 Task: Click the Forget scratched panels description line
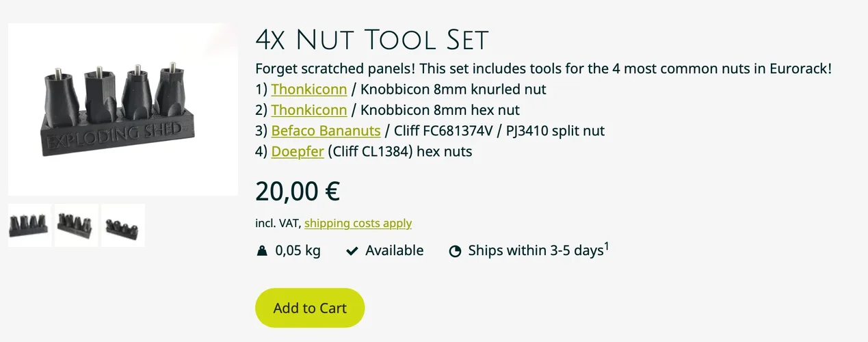tap(543, 69)
